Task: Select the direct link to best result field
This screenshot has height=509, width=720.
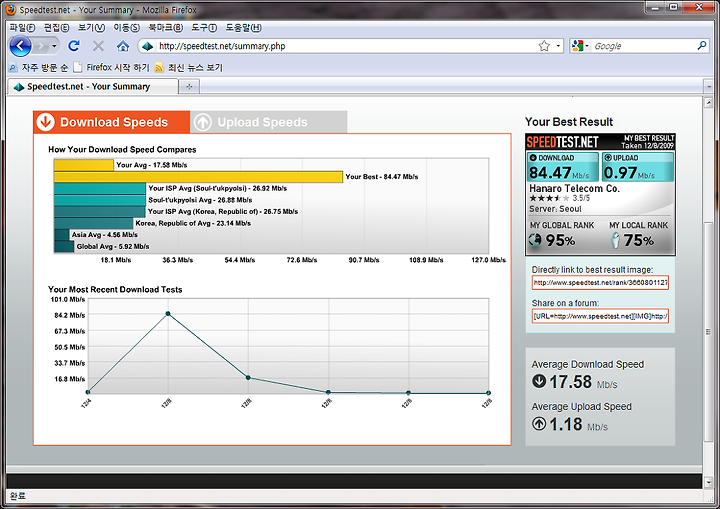Action: coord(600,283)
